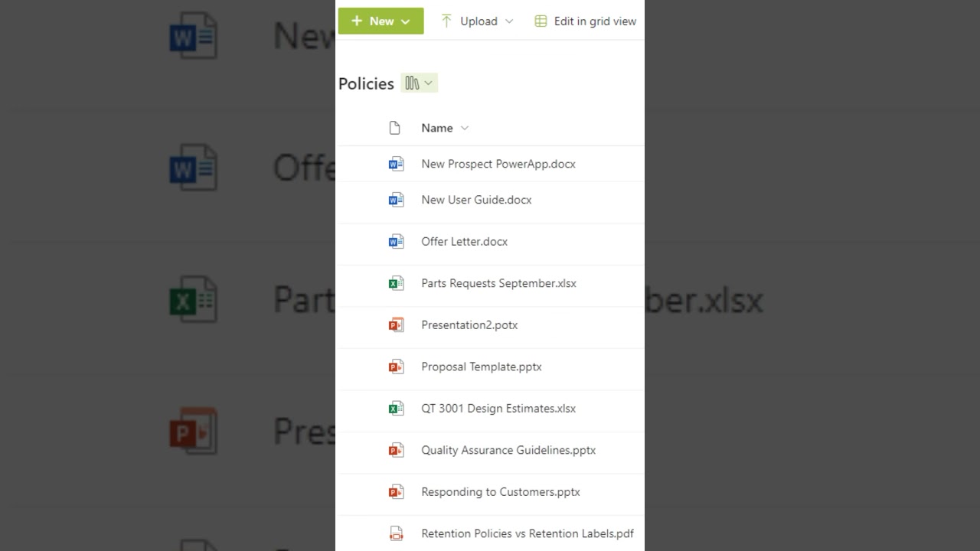Click the Policies library title
The image size is (980, 551).
tap(366, 83)
